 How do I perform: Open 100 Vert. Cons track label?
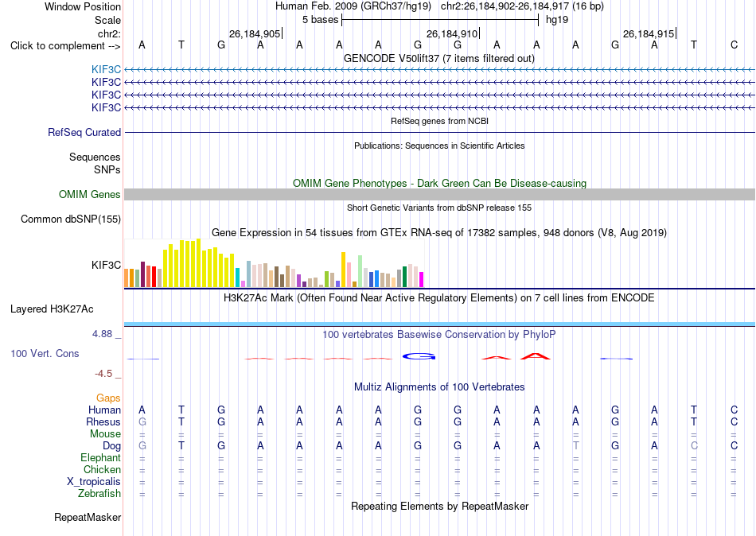coord(45,353)
